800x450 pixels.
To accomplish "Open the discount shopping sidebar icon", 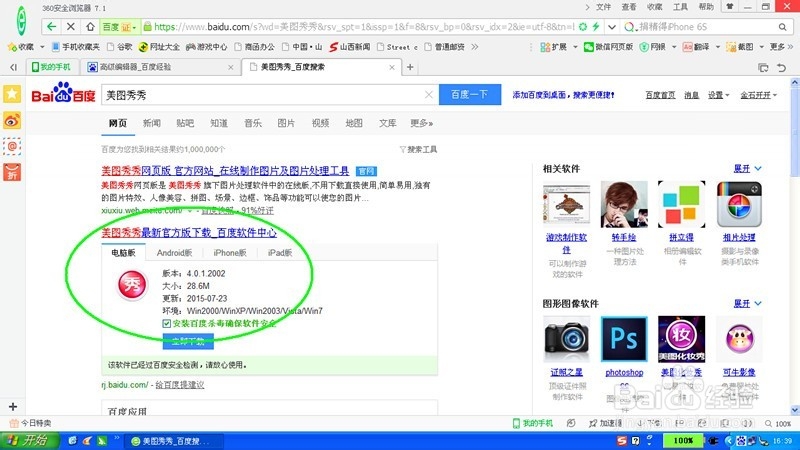I will tap(12, 172).
